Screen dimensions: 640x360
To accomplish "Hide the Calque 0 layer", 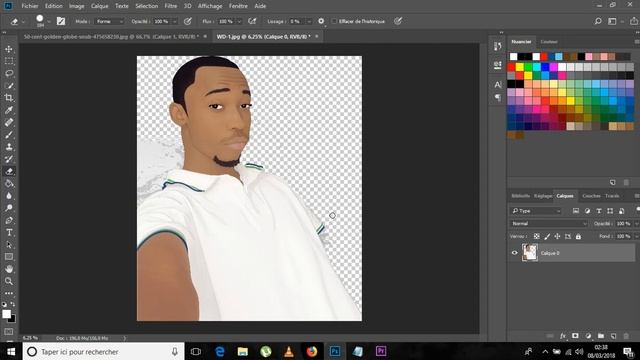I will [x=514, y=253].
